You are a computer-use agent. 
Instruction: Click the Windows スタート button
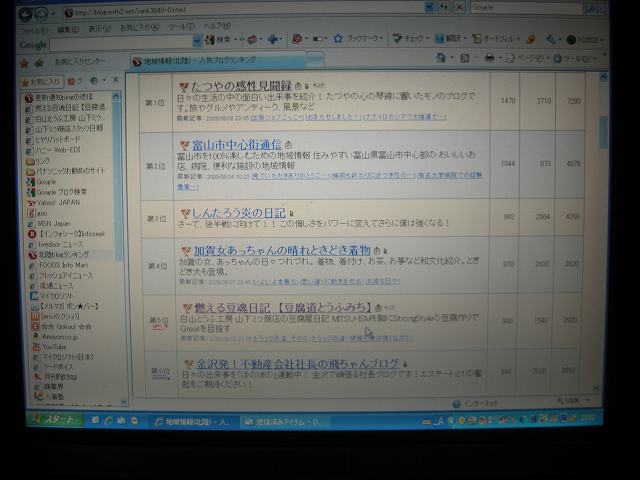(57, 419)
